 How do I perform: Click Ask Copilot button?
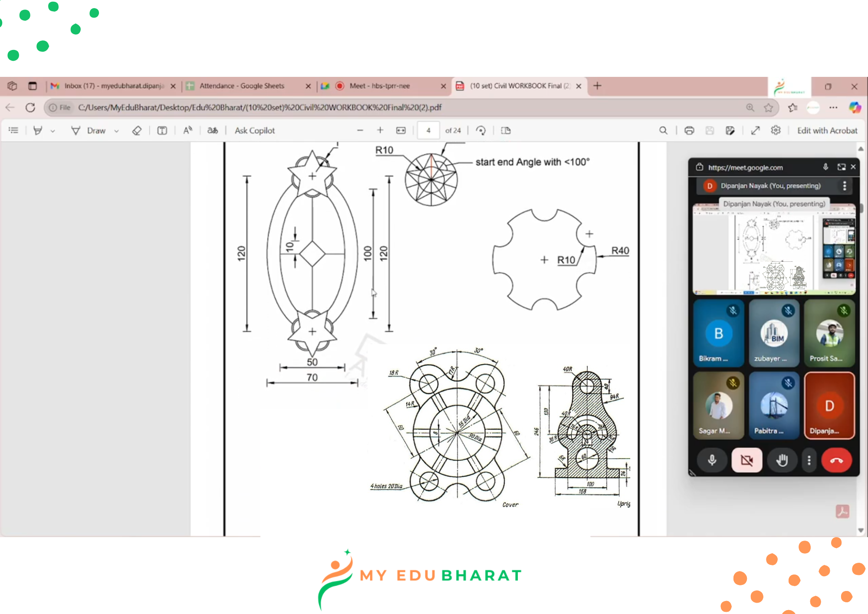click(x=254, y=131)
